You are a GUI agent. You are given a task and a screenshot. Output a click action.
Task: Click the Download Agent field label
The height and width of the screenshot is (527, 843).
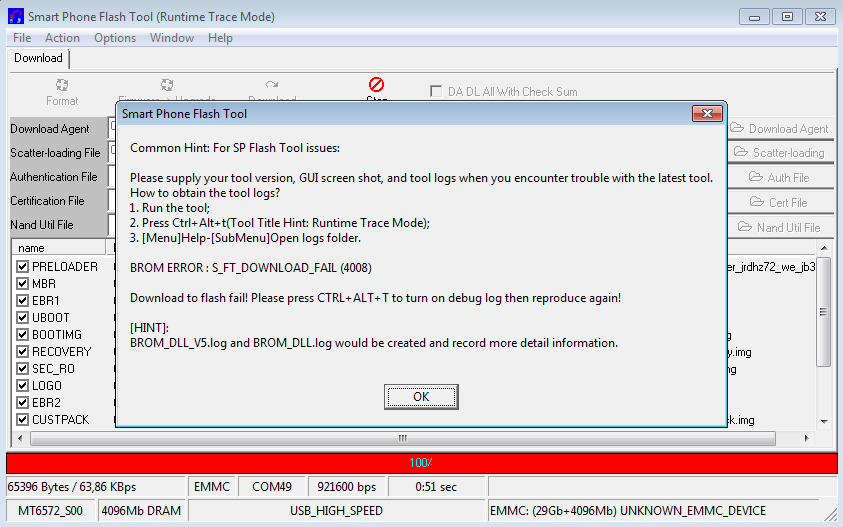(x=50, y=129)
